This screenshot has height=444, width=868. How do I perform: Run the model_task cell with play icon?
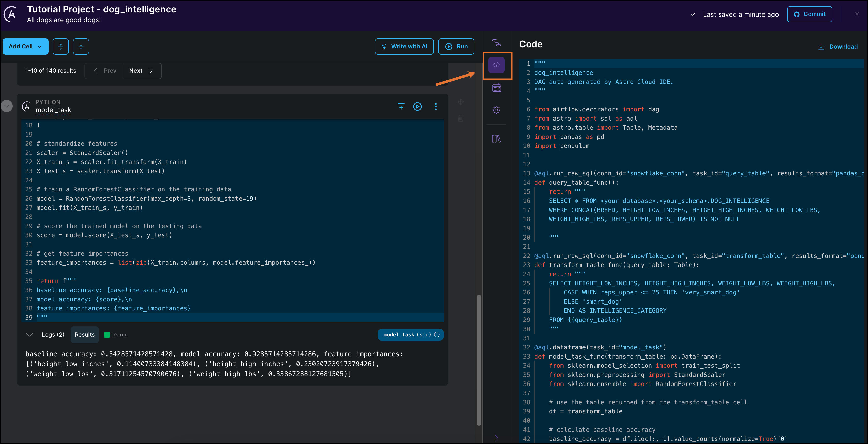click(x=417, y=107)
